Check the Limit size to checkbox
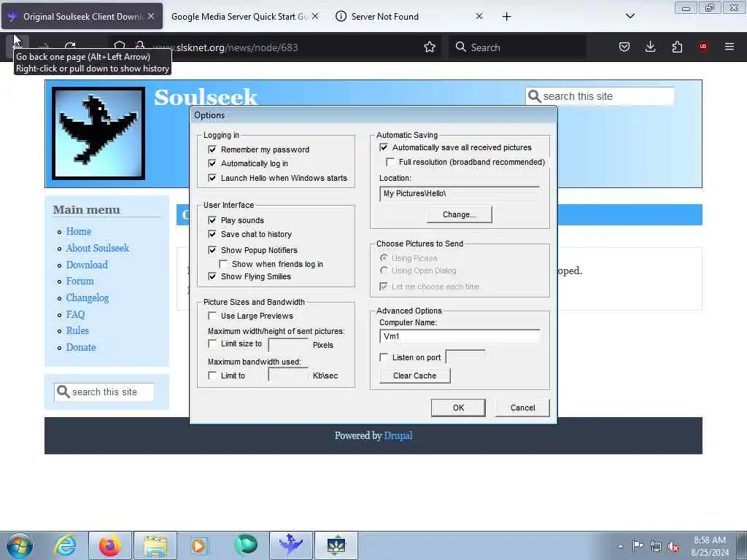 coord(212,343)
